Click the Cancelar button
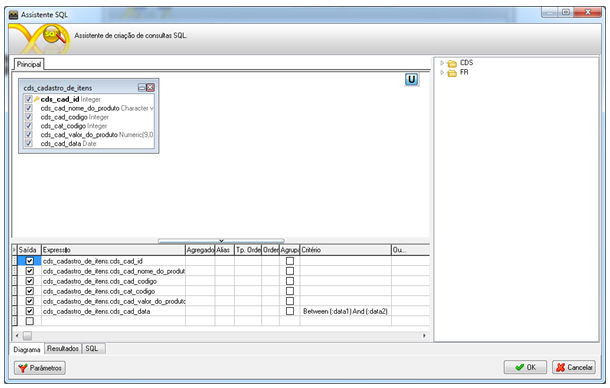610x388 pixels. (x=574, y=367)
